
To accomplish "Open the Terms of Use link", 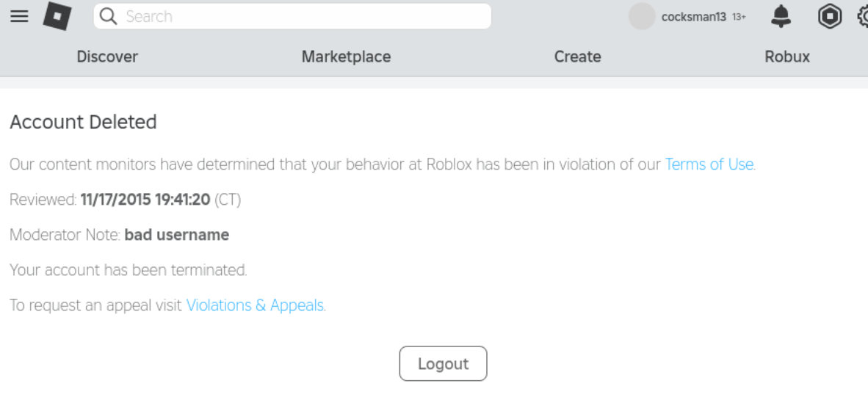I will coord(709,164).
